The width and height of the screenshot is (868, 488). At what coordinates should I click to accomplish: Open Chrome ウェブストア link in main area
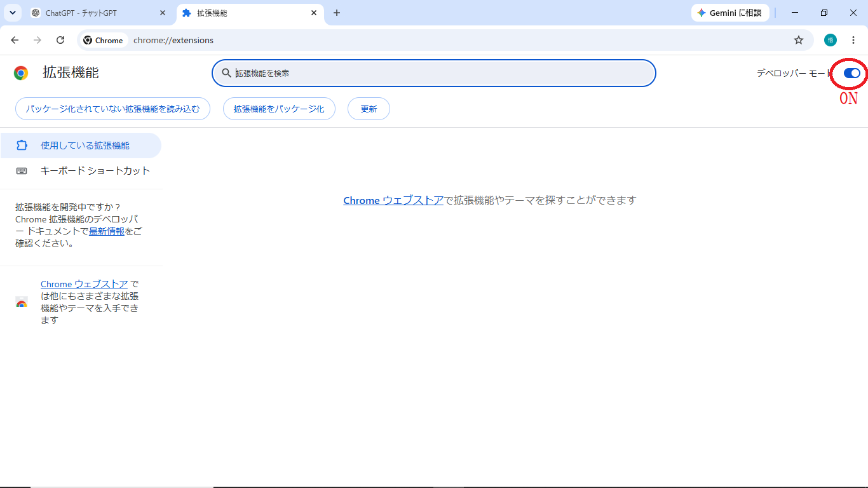(x=393, y=200)
